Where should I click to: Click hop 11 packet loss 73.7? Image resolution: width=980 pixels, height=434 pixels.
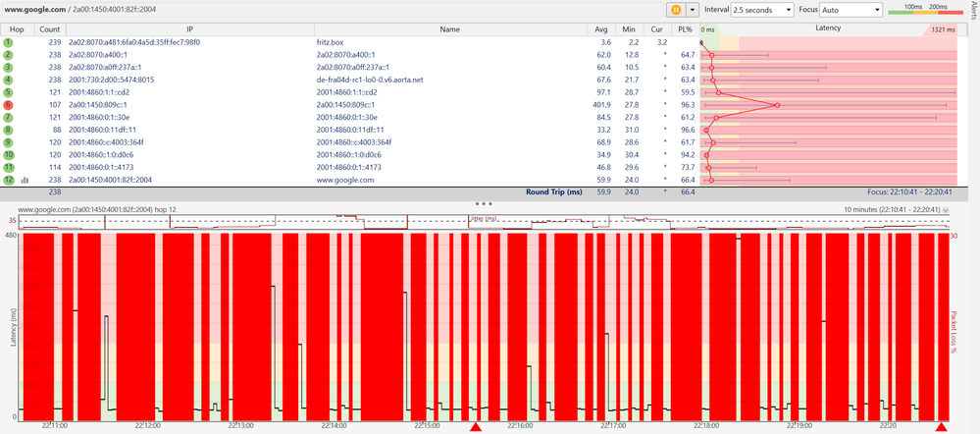click(687, 167)
